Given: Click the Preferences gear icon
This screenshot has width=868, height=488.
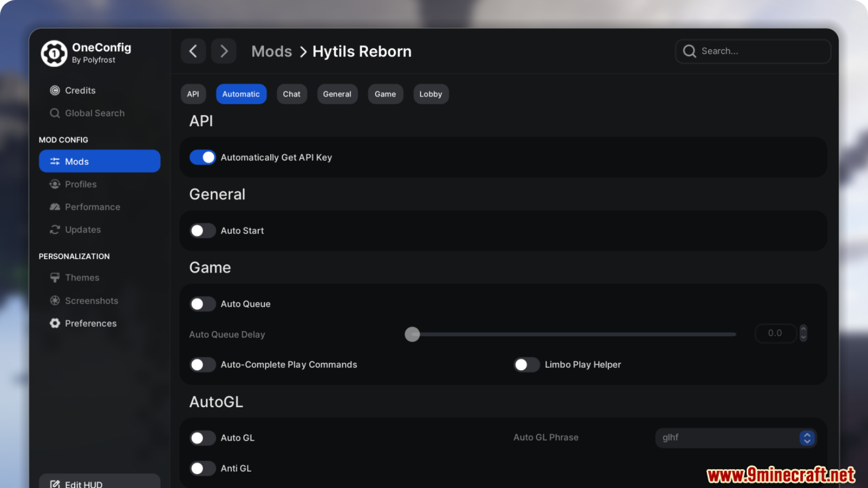Looking at the screenshot, I should [x=55, y=323].
